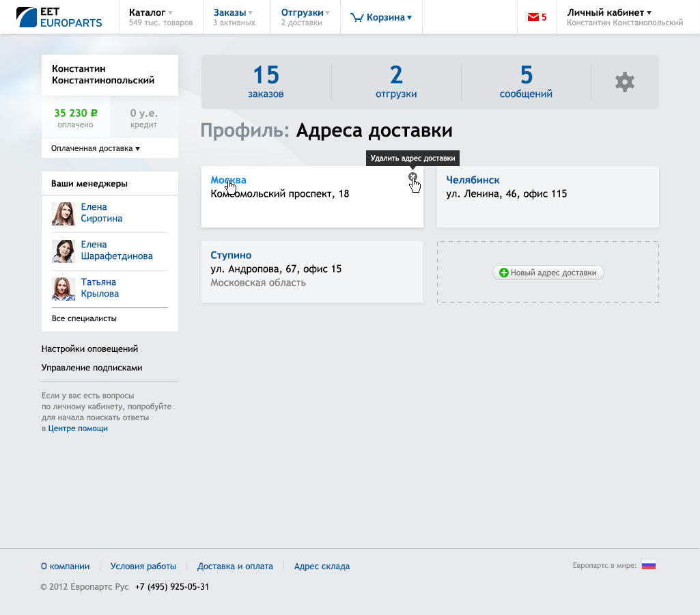Expand the Личный кабинет menu
This screenshot has height=615, width=700.
pos(608,12)
